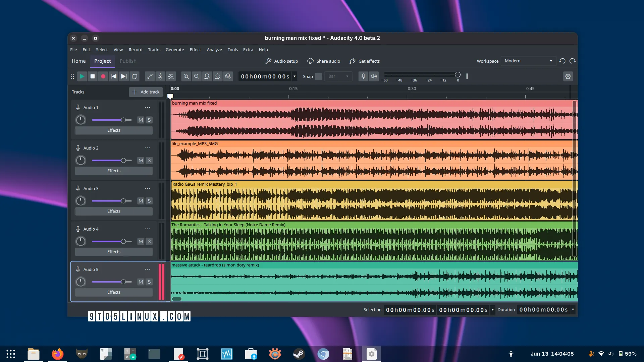Image resolution: width=644 pixels, height=362 pixels.
Task: Skip to start of project
Action: (114, 76)
